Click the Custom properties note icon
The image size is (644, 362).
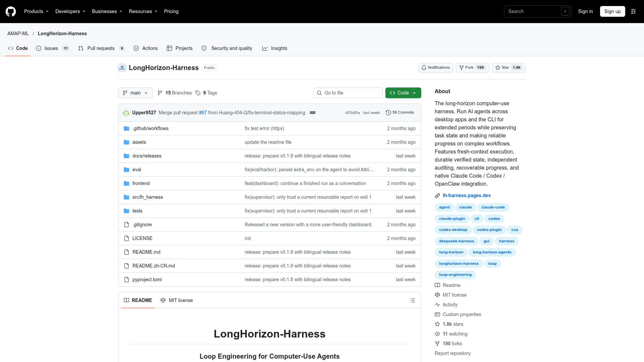point(437,314)
